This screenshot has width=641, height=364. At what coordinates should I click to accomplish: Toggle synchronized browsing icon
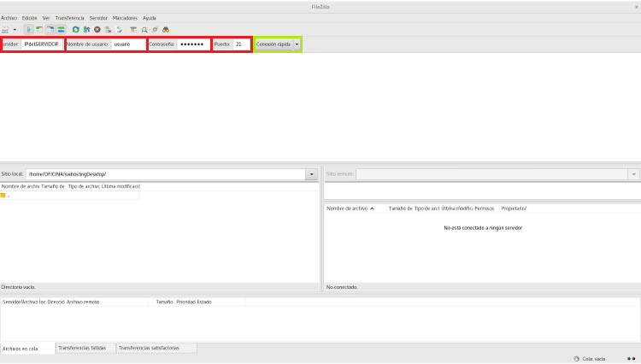pyautogui.click(x=155, y=29)
